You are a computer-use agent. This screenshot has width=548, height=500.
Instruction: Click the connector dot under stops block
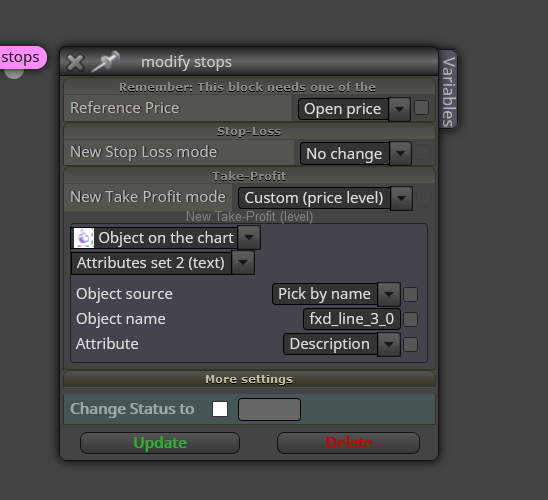coord(14,73)
